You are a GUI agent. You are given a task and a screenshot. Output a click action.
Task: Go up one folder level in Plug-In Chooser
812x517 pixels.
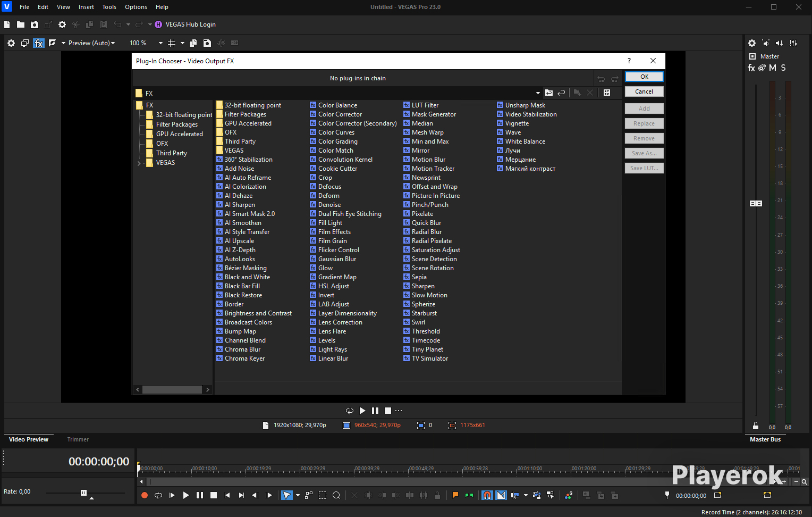click(x=549, y=93)
